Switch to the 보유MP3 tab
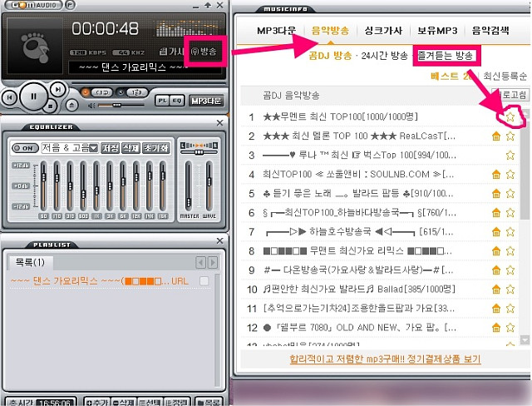This screenshot has width=532, height=406. coord(437,31)
